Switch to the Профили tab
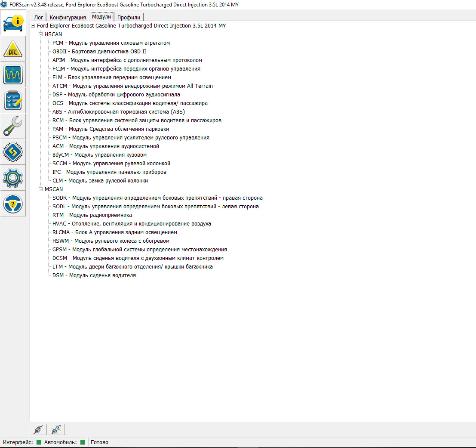 pyautogui.click(x=129, y=17)
